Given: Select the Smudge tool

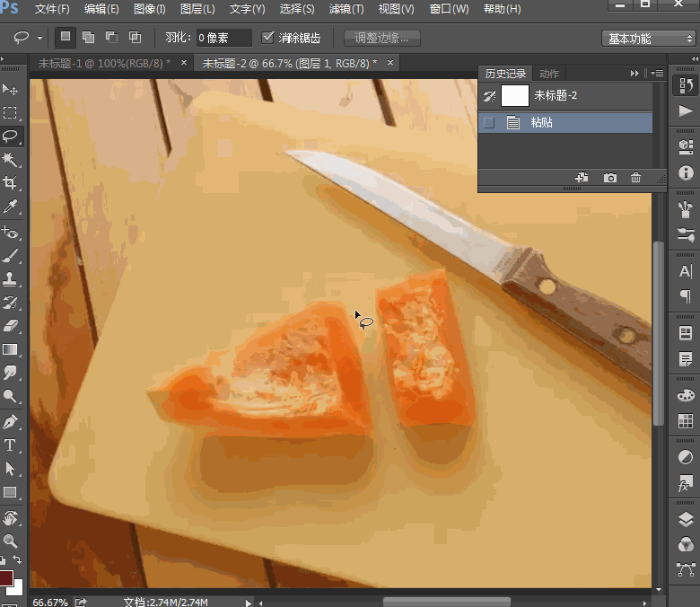Looking at the screenshot, I should click(x=10, y=373).
